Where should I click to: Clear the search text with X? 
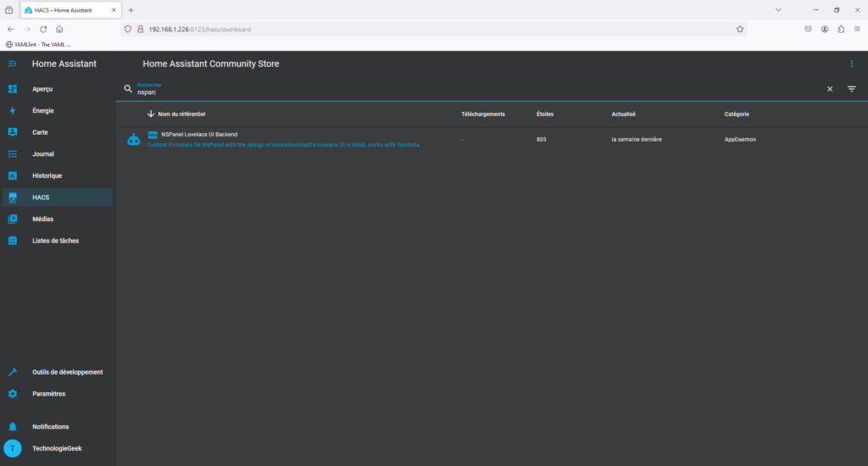tap(830, 89)
